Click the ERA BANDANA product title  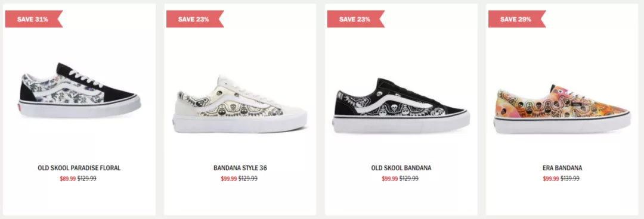point(562,168)
